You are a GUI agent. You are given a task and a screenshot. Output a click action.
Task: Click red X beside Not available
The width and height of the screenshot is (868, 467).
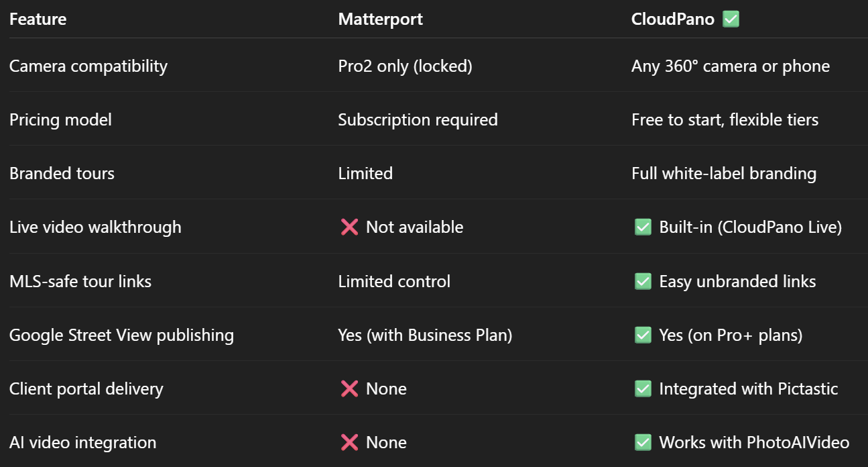(x=349, y=227)
